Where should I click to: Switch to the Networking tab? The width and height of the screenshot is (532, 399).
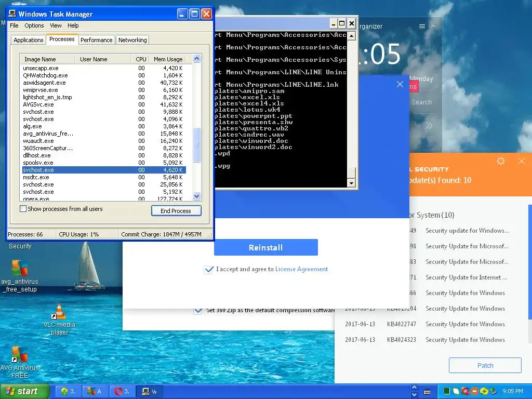pyautogui.click(x=132, y=40)
